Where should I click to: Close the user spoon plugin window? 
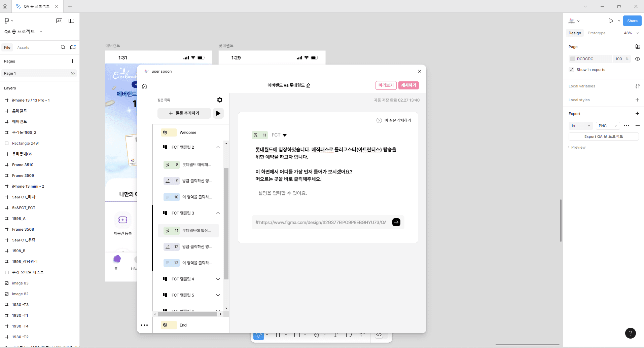[x=420, y=71]
